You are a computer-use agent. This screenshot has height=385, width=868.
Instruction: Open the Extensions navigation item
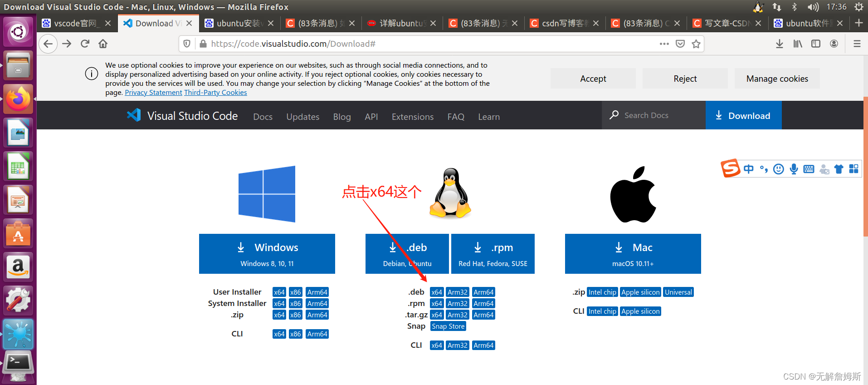[413, 117]
